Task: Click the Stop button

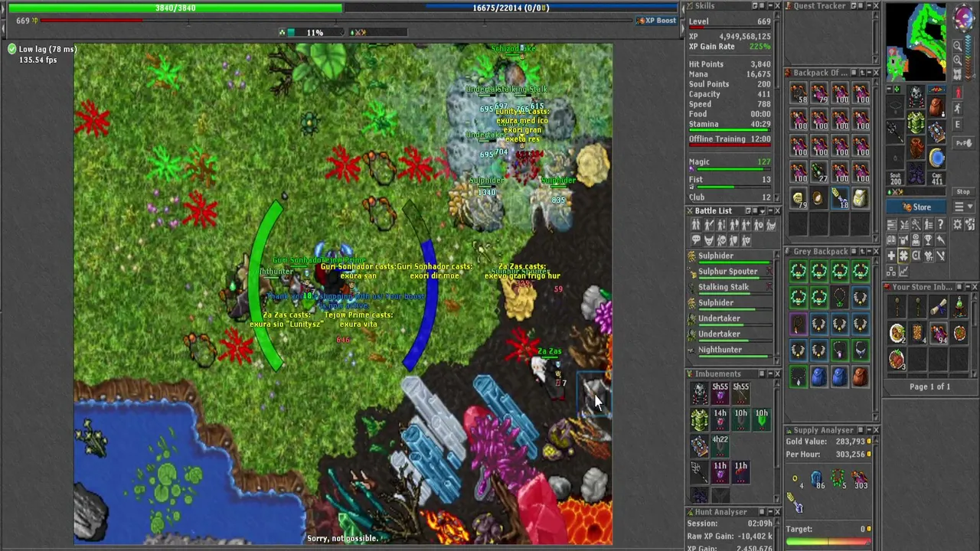Action: click(963, 191)
